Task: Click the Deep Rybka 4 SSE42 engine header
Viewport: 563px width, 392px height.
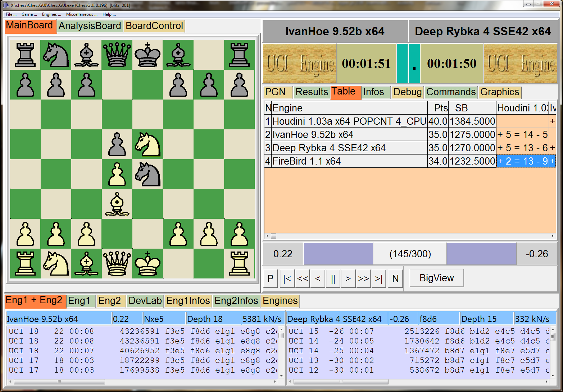Action: point(483,31)
